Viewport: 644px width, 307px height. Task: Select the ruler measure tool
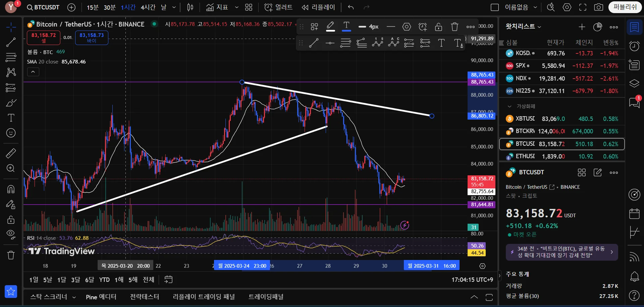coord(11,153)
